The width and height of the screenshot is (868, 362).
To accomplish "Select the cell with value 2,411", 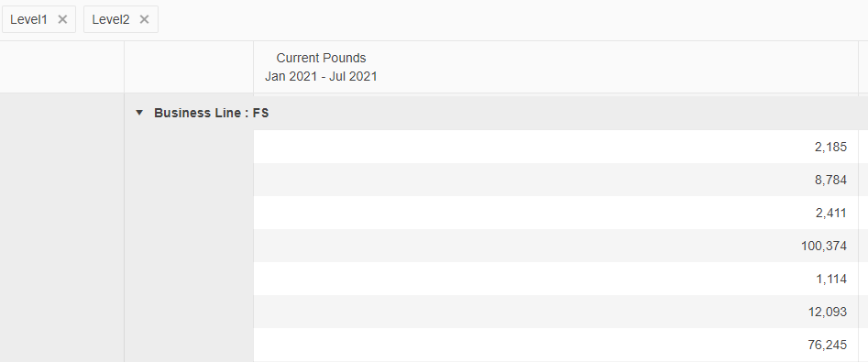I will 555,213.
